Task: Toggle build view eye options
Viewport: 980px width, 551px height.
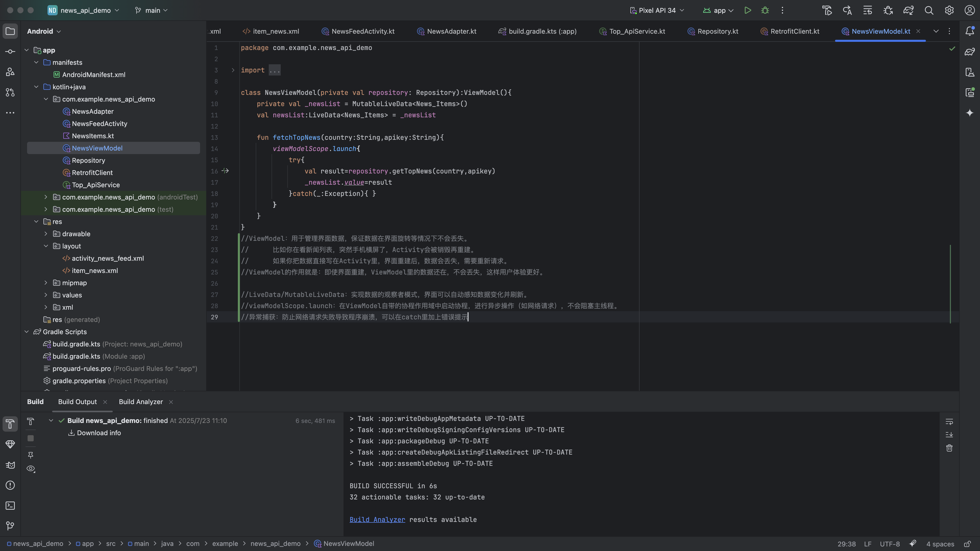Action: point(31,469)
